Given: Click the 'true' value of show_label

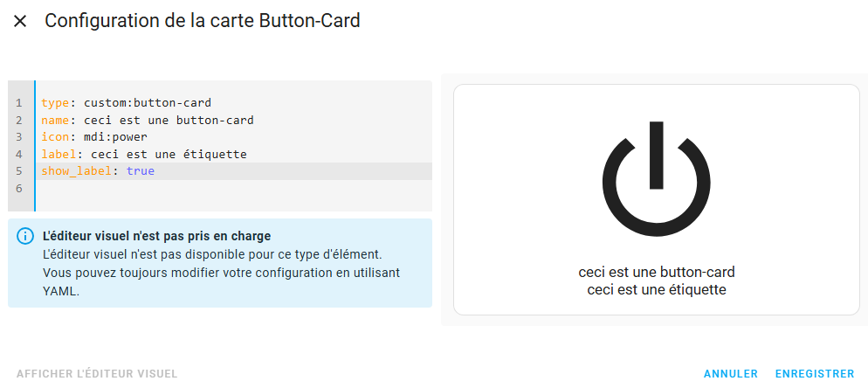Looking at the screenshot, I should [141, 171].
